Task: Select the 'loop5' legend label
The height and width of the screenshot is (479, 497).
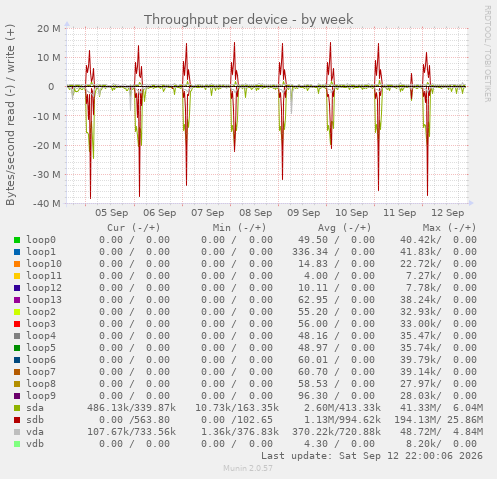Action: [41, 348]
